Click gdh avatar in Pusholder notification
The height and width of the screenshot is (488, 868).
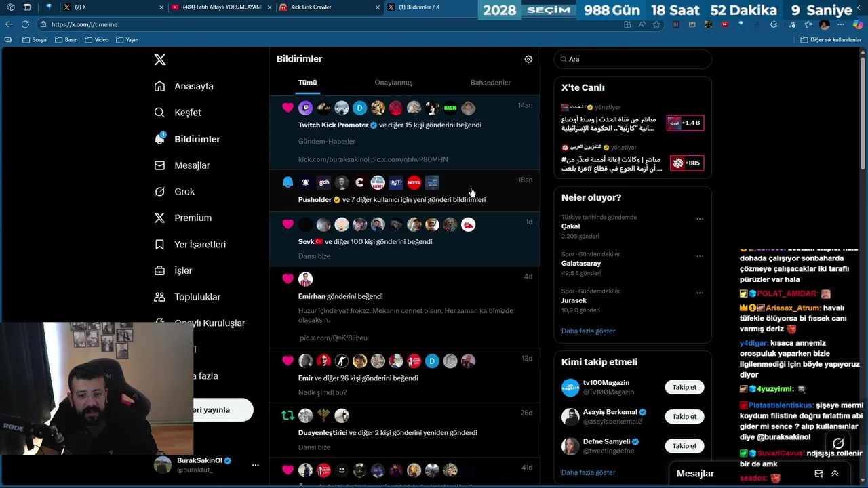point(324,182)
